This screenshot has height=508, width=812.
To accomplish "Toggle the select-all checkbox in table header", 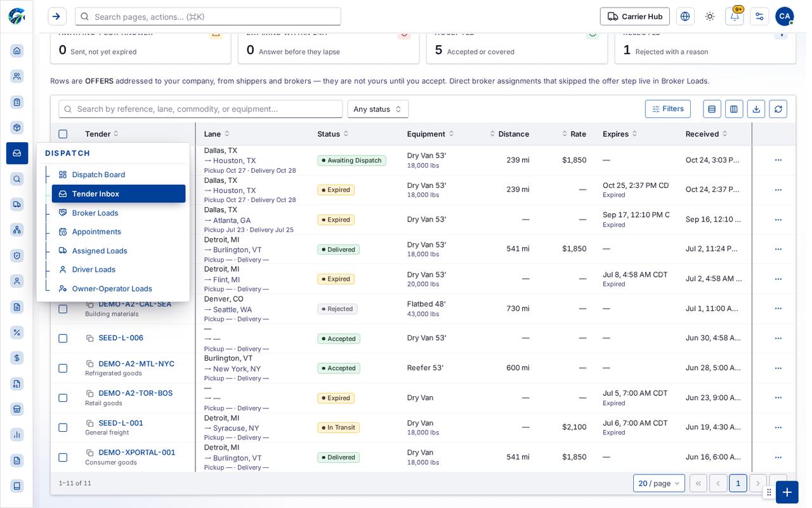I will (63, 134).
